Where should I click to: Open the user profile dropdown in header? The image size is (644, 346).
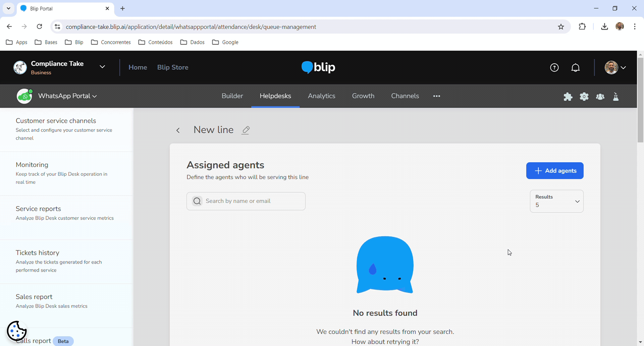tap(615, 67)
